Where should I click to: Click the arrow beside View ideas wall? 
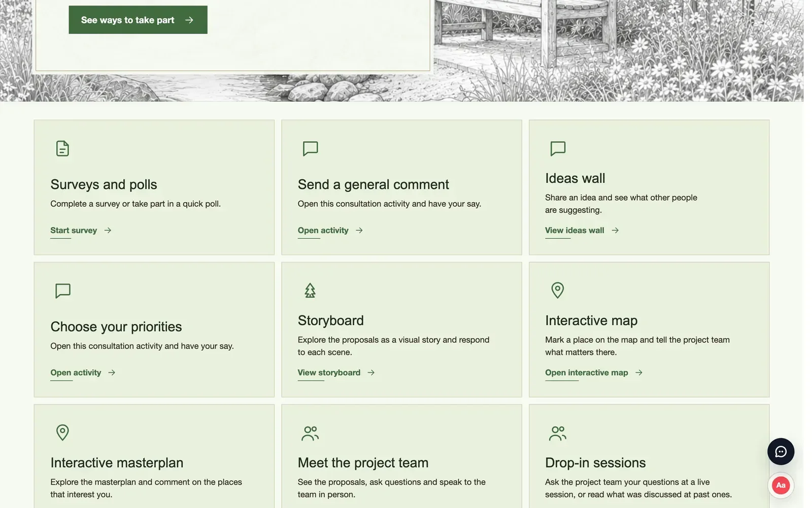click(615, 230)
